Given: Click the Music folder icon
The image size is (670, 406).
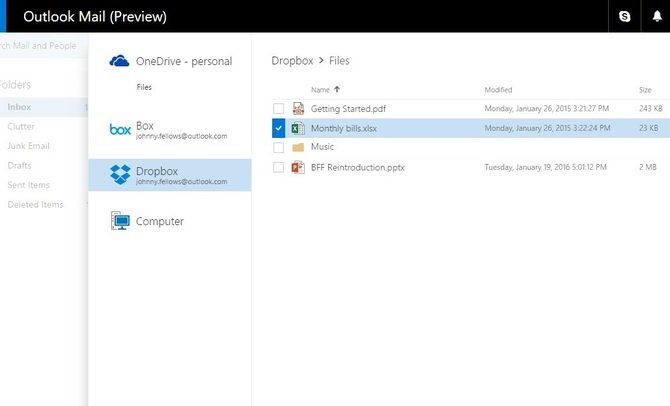Looking at the screenshot, I should pyautogui.click(x=298, y=148).
